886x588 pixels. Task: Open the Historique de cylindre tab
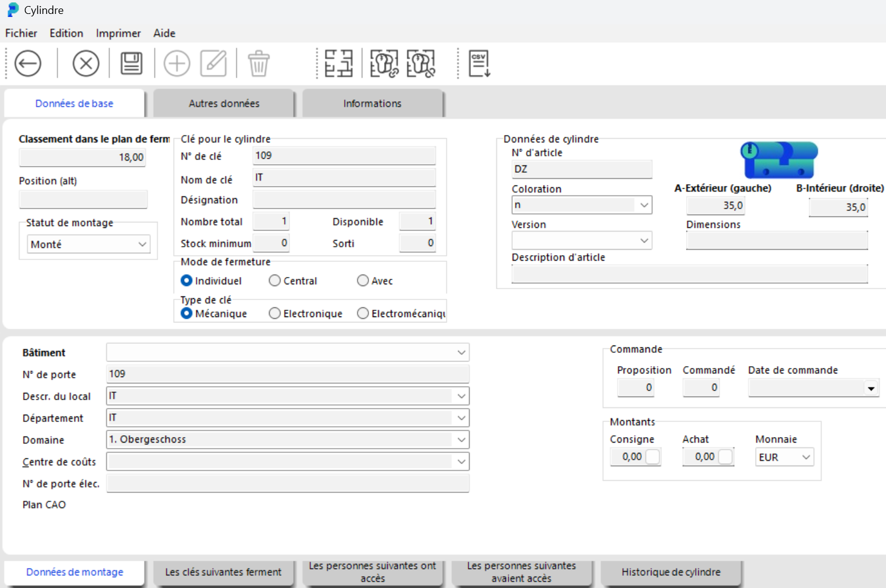click(671, 572)
